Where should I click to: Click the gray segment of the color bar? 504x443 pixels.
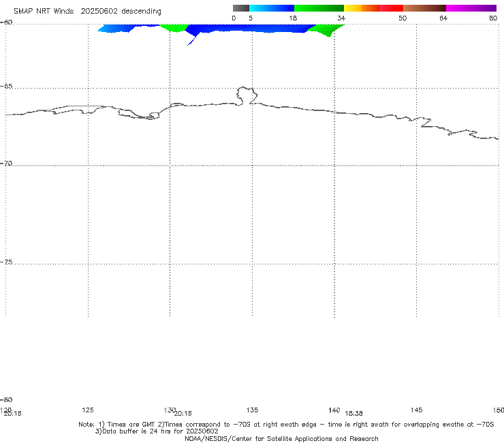(x=240, y=8)
